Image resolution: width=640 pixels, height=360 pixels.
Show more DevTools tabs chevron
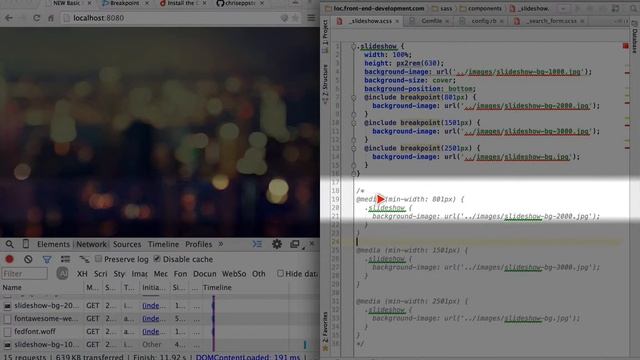coord(221,244)
